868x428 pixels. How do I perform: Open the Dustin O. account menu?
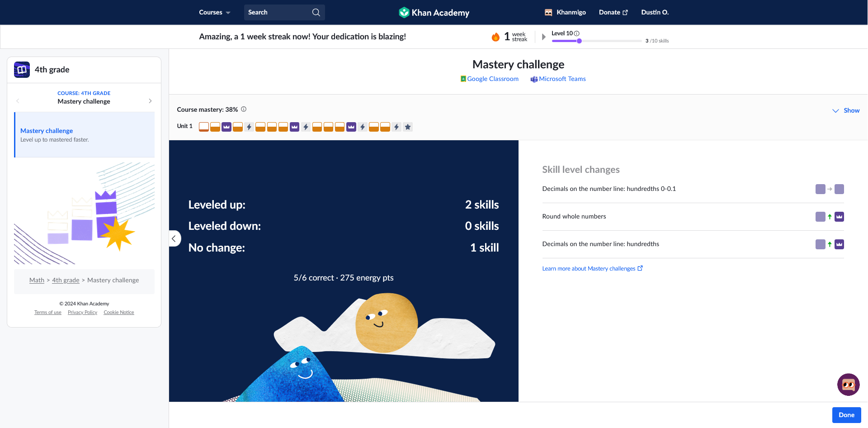point(655,12)
